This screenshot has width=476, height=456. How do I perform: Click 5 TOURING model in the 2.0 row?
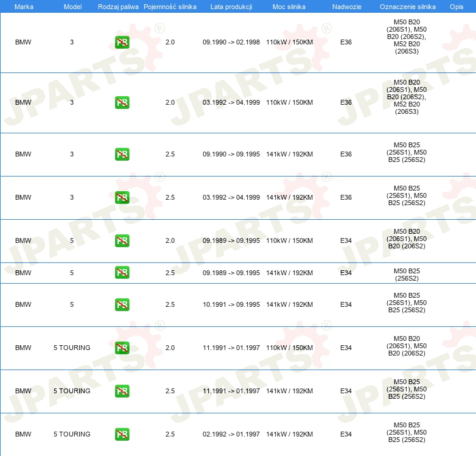coord(72,348)
